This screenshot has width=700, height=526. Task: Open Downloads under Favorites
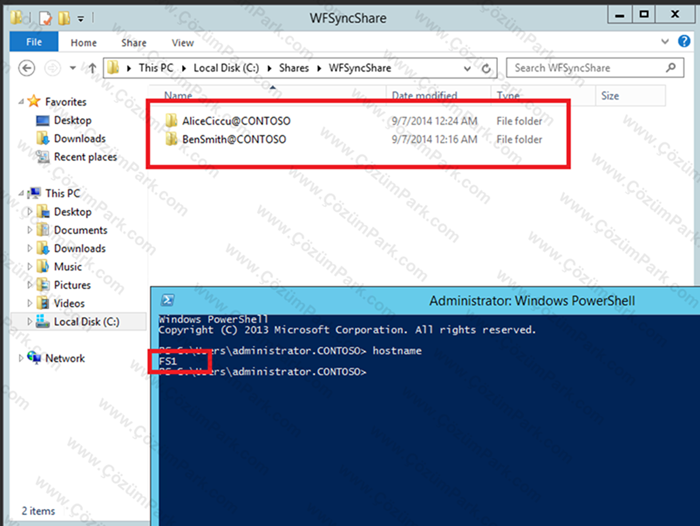click(x=79, y=138)
